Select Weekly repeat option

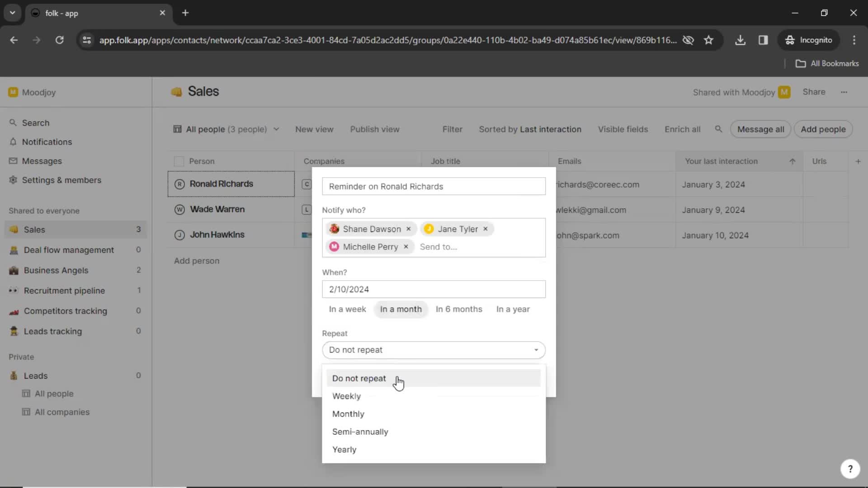pyautogui.click(x=347, y=396)
